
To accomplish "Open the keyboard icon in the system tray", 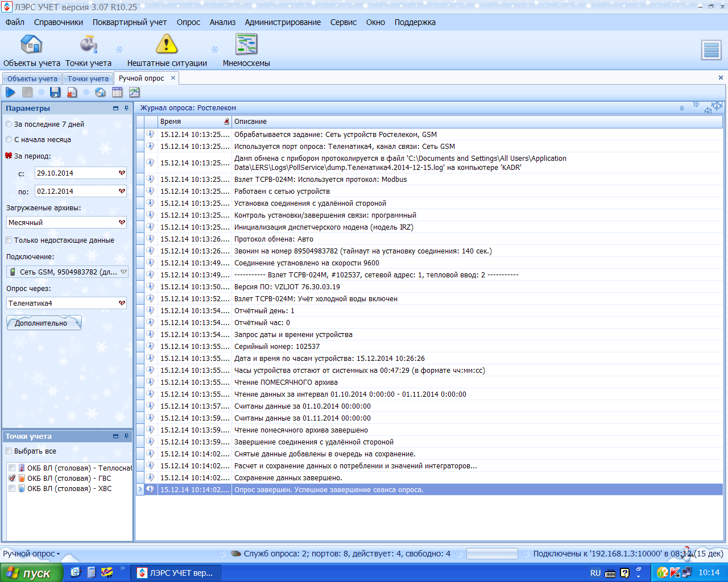I will coord(610,573).
